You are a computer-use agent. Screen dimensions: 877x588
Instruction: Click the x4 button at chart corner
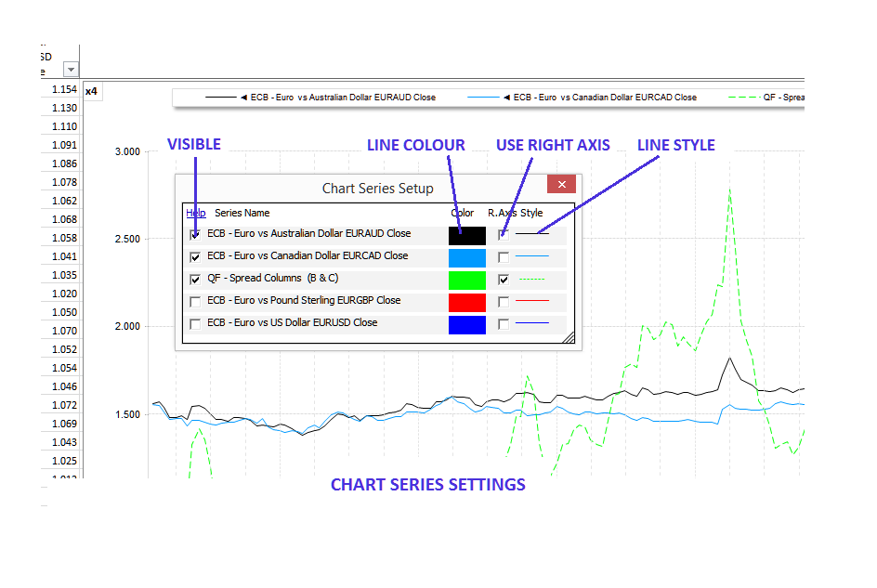tap(91, 91)
